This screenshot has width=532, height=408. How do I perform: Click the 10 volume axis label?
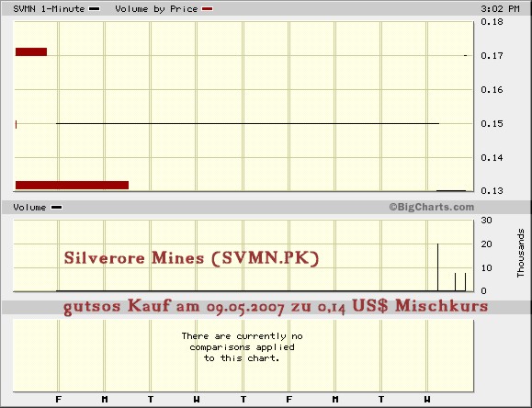486,268
